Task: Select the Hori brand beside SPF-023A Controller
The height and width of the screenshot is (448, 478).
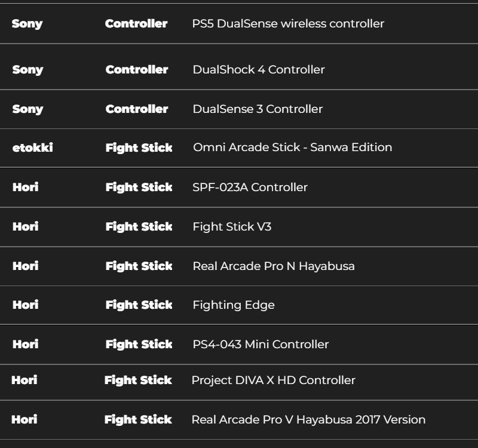Action: pos(25,187)
